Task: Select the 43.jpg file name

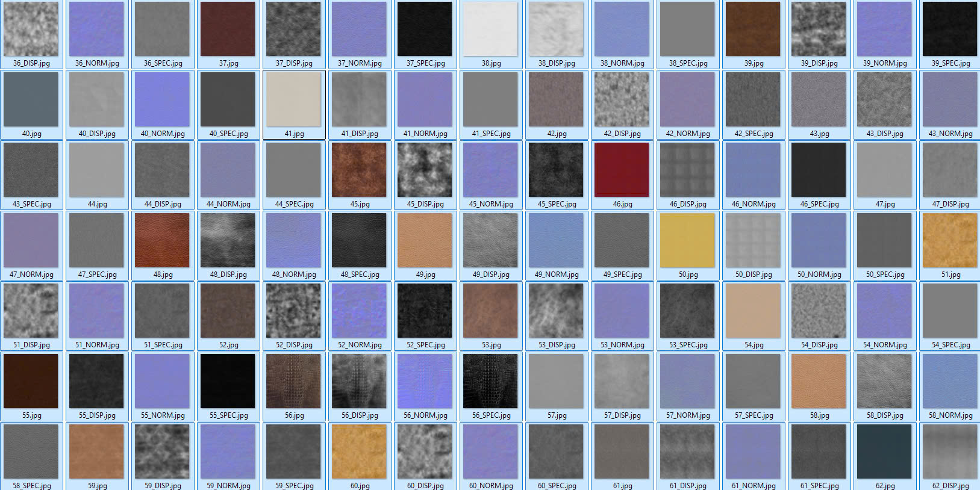Action: pyautogui.click(x=819, y=134)
